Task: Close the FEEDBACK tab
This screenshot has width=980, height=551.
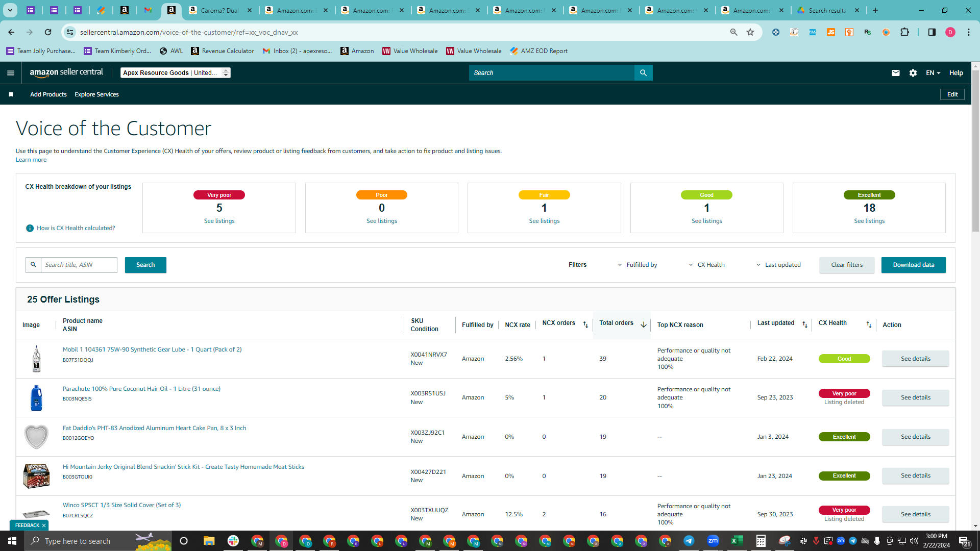Action: (44, 525)
